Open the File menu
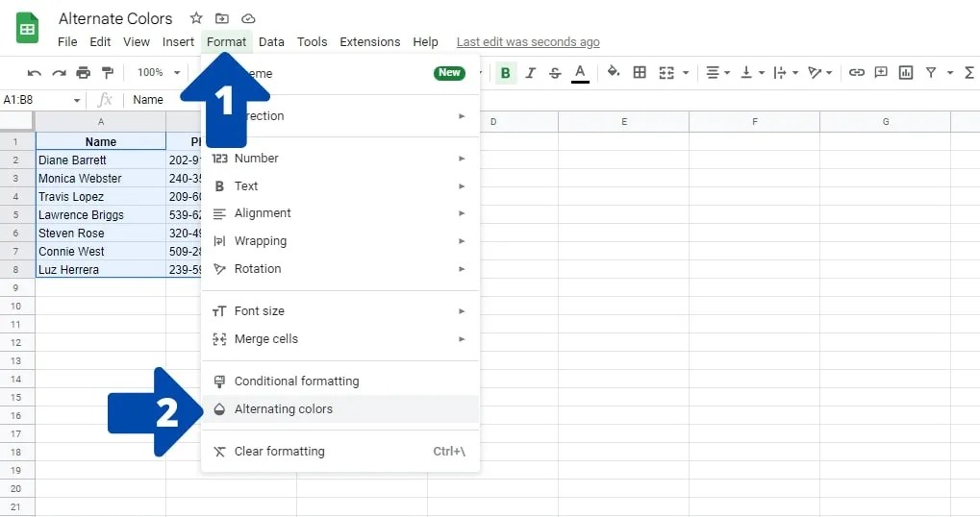980x517 pixels. tap(67, 42)
